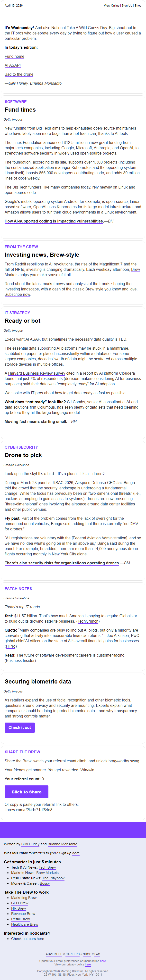Jump to Bad to the drone story
This screenshot has width=146, height=980.
coord(19,74)
